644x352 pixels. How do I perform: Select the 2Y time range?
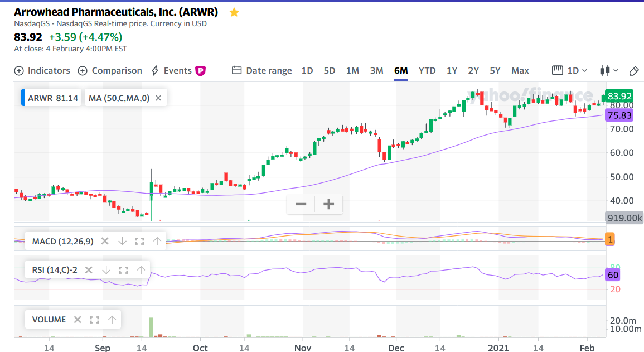point(473,71)
